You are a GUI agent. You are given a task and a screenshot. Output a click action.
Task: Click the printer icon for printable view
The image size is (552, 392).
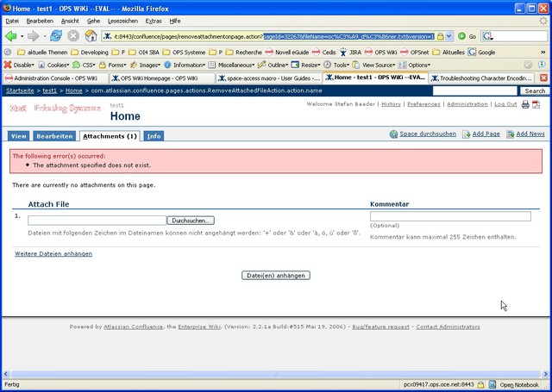coord(525,103)
